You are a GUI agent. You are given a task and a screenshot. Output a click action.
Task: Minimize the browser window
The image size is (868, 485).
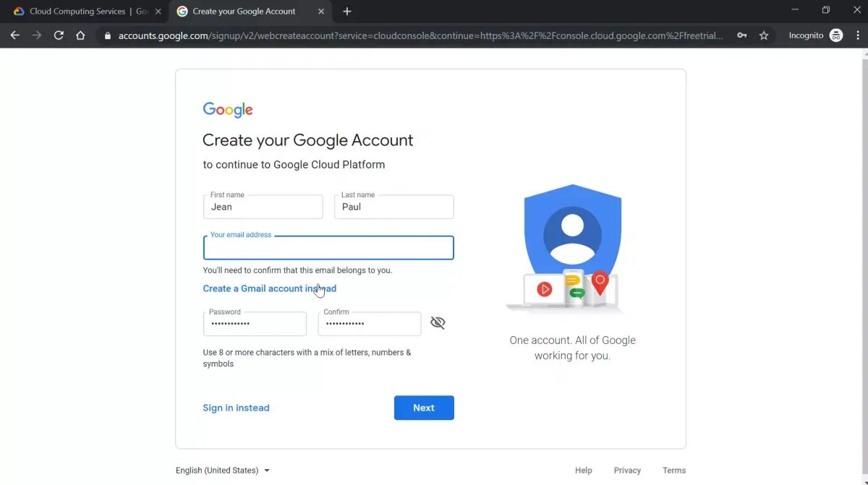tap(795, 10)
